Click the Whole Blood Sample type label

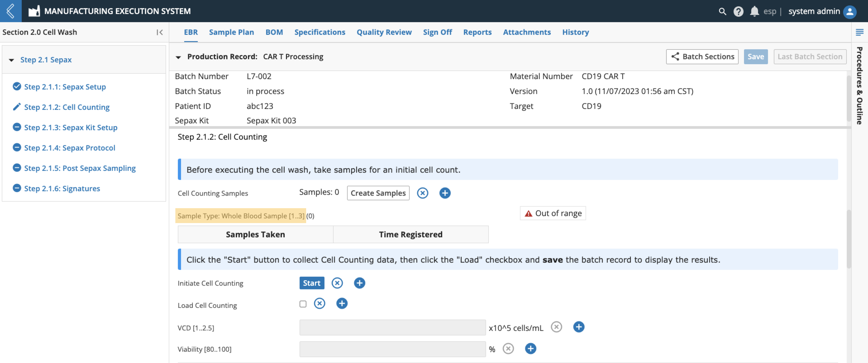click(x=241, y=216)
